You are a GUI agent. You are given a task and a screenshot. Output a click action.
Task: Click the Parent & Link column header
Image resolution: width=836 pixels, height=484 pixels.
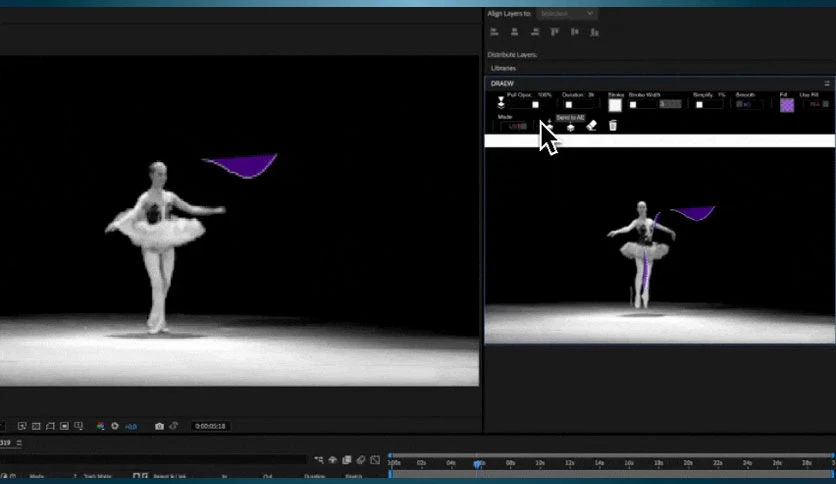[170, 477]
